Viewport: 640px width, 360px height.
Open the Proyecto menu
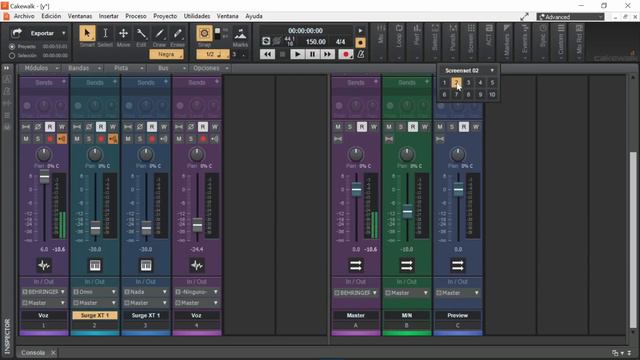(x=165, y=16)
